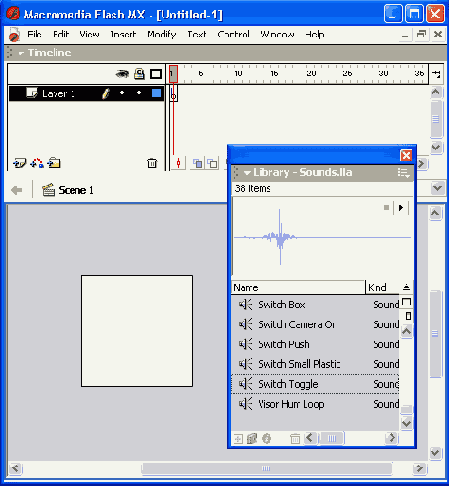
Task: Toggle lock all layers icon
Action: (x=139, y=74)
